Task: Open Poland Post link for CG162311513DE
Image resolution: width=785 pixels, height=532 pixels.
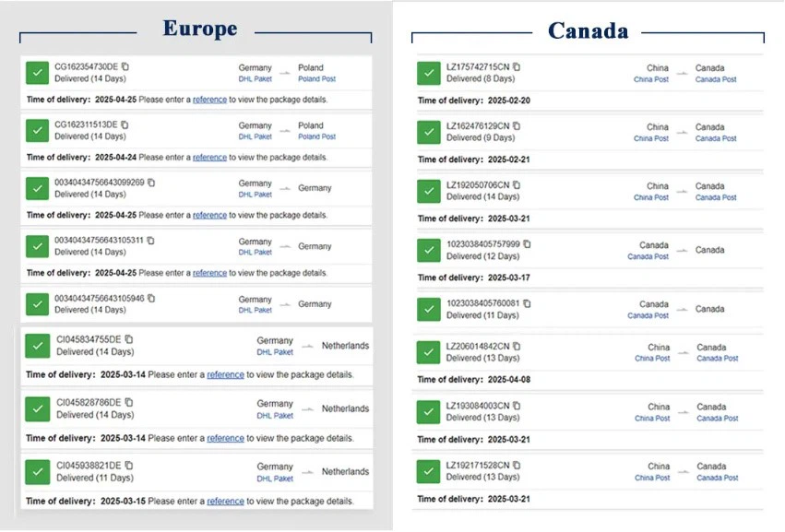Action: [x=316, y=136]
